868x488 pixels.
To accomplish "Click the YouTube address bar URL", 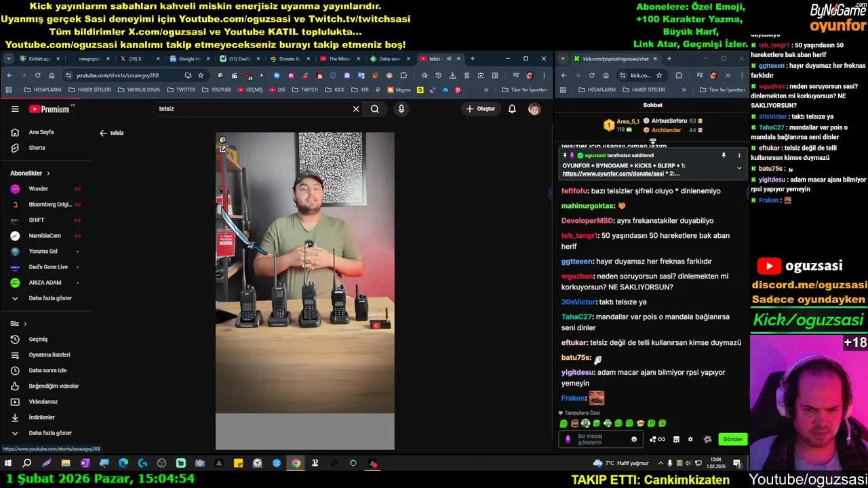I will [x=117, y=75].
